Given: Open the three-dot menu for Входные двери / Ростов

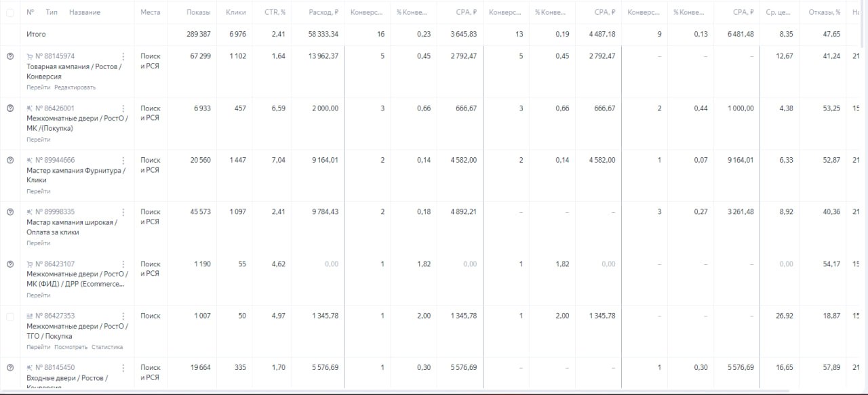Looking at the screenshot, I should pyautogui.click(x=123, y=368).
